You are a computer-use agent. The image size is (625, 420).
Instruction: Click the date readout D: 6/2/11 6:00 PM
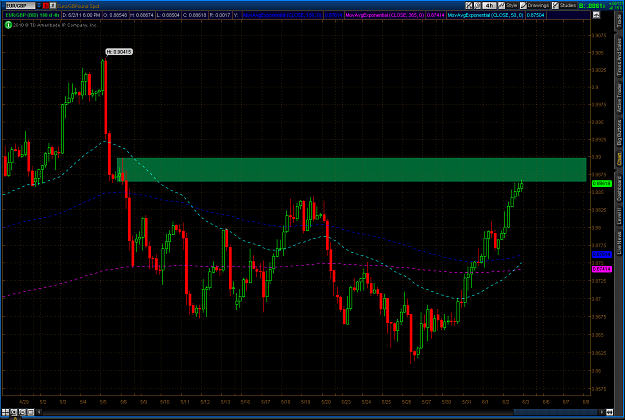pyautogui.click(x=82, y=15)
